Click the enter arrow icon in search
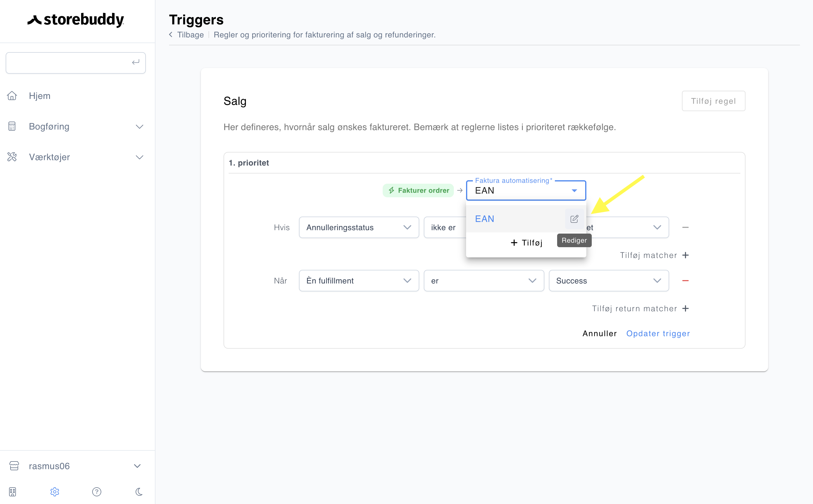This screenshot has width=813, height=504. pyautogui.click(x=135, y=62)
